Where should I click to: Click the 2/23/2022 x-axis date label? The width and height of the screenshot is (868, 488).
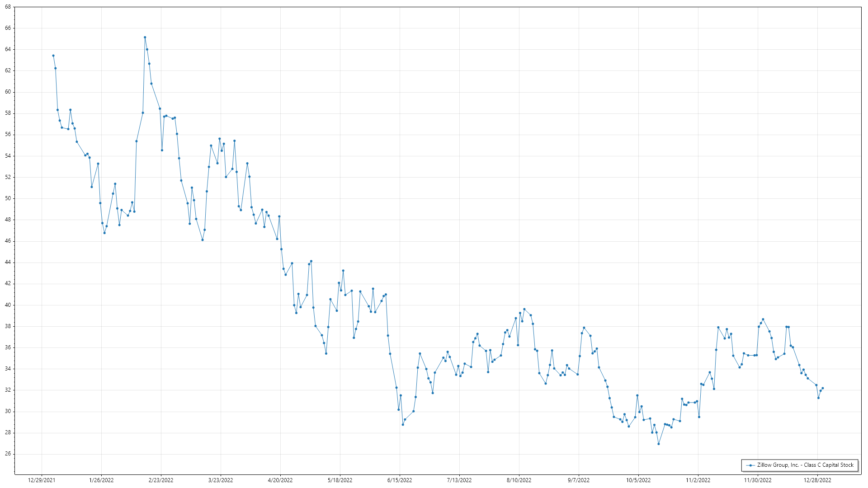click(x=161, y=480)
